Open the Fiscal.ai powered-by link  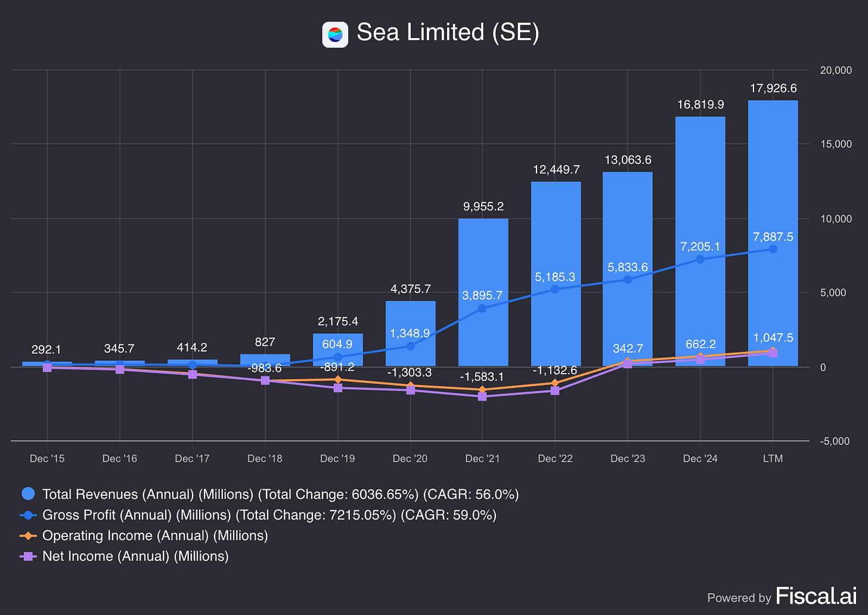point(782,597)
